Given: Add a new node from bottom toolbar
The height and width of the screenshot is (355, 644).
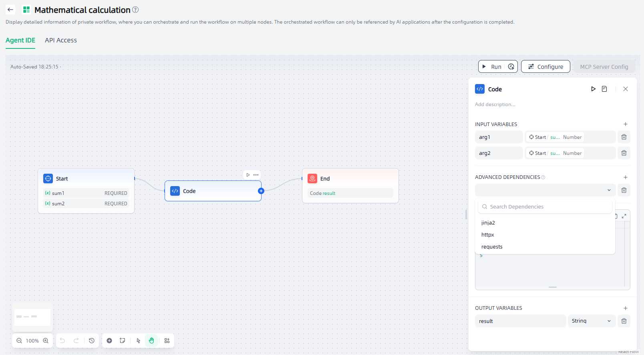Looking at the screenshot, I should click(109, 341).
